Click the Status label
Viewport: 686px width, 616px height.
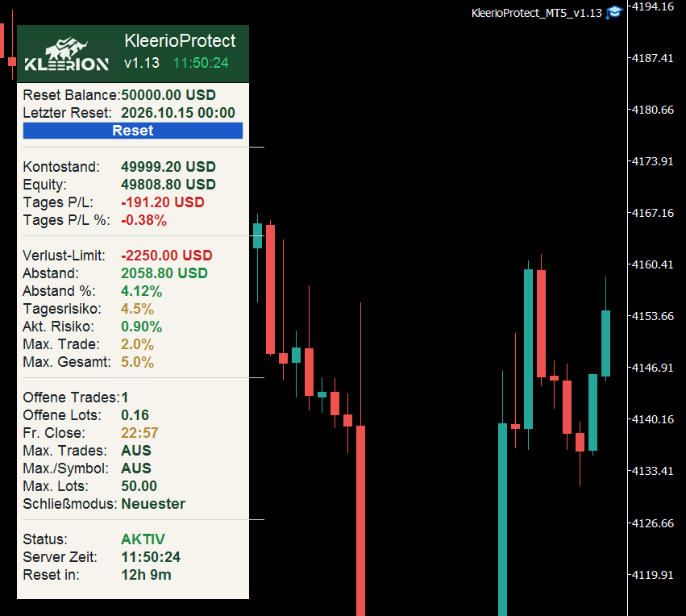pos(45,539)
